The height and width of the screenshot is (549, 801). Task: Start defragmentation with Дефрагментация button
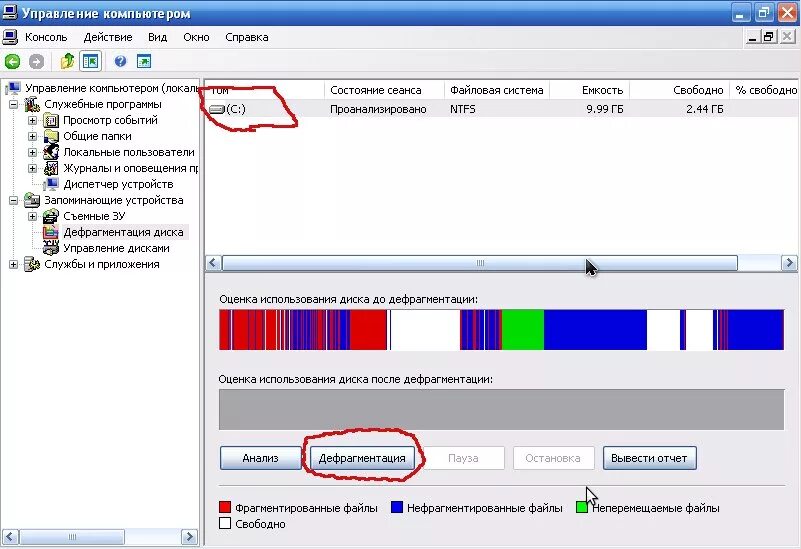(x=362, y=458)
